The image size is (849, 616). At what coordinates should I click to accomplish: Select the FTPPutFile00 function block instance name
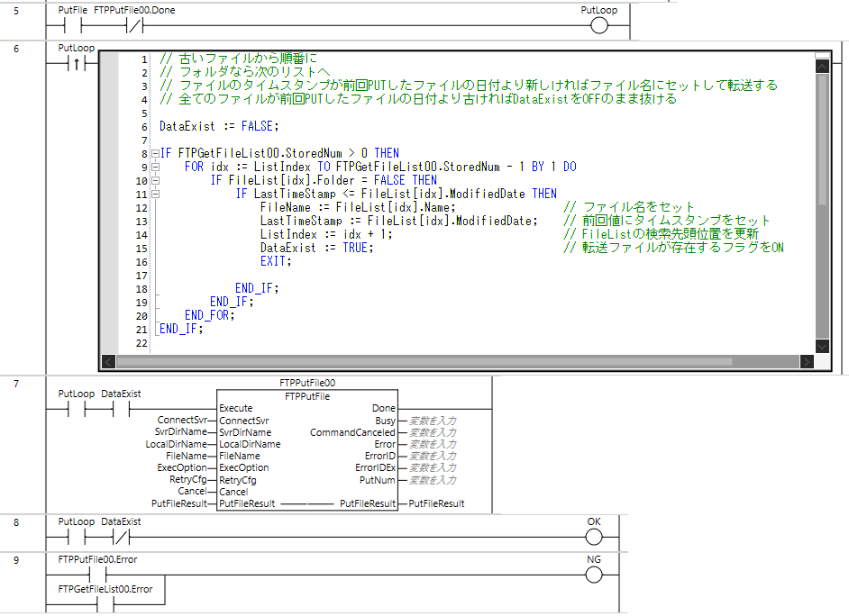tap(306, 383)
